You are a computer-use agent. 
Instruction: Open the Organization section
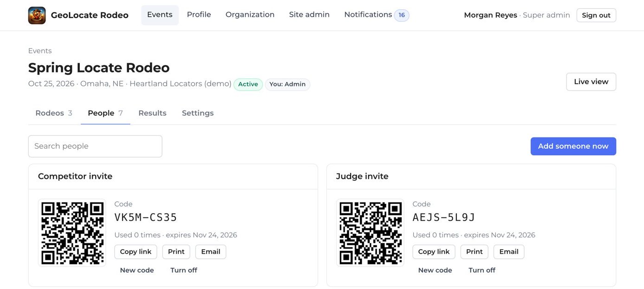tap(250, 15)
